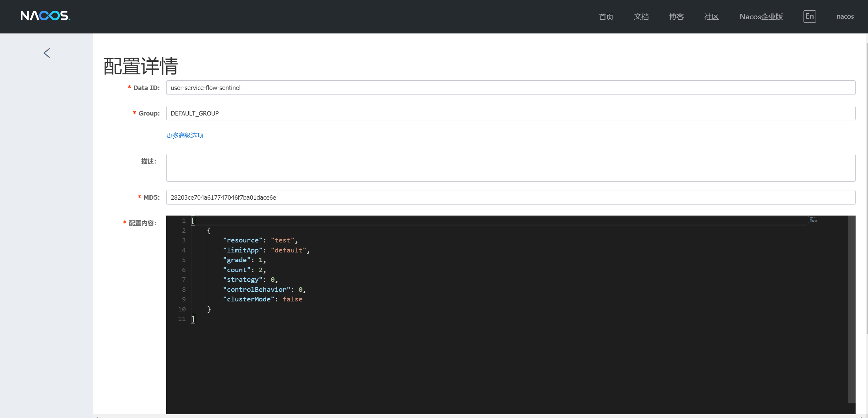
Task: Switch language with the En button
Action: click(x=809, y=16)
